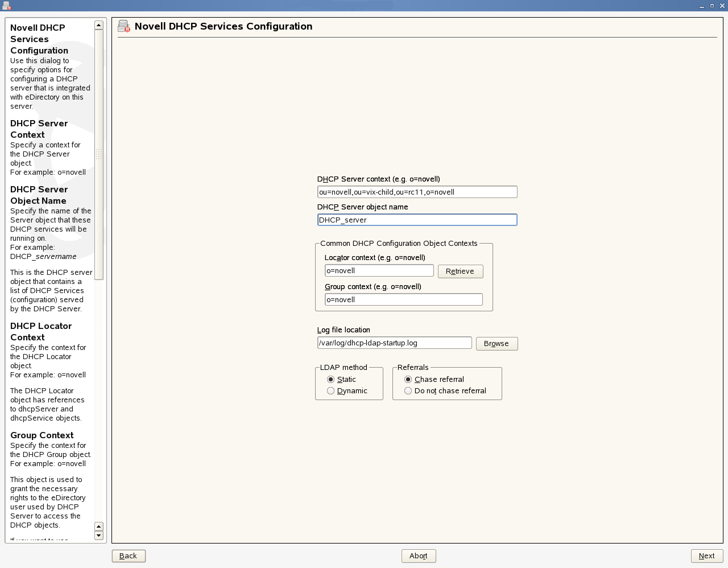The height and width of the screenshot is (568, 728).
Task: Proceed with the Next button
Action: pyautogui.click(x=707, y=556)
